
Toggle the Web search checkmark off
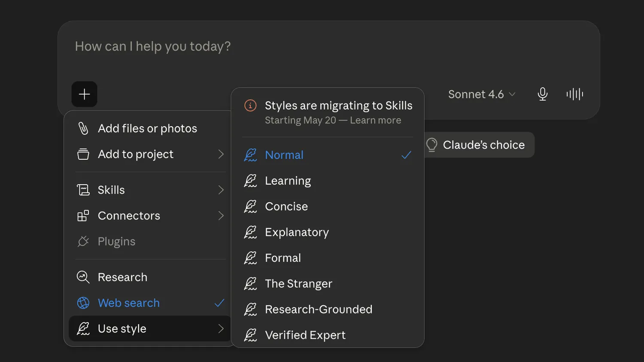[x=219, y=303]
